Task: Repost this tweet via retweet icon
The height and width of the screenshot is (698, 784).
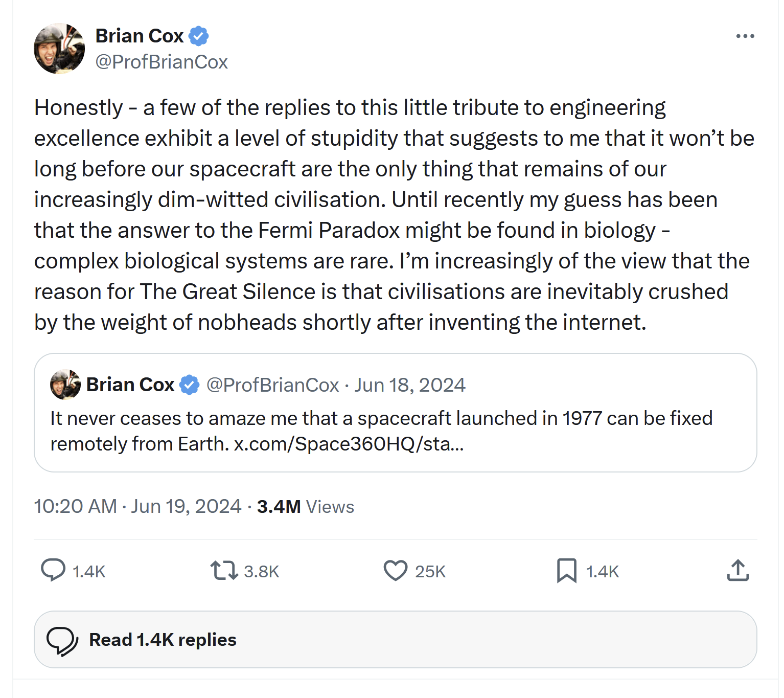Action: [x=224, y=570]
